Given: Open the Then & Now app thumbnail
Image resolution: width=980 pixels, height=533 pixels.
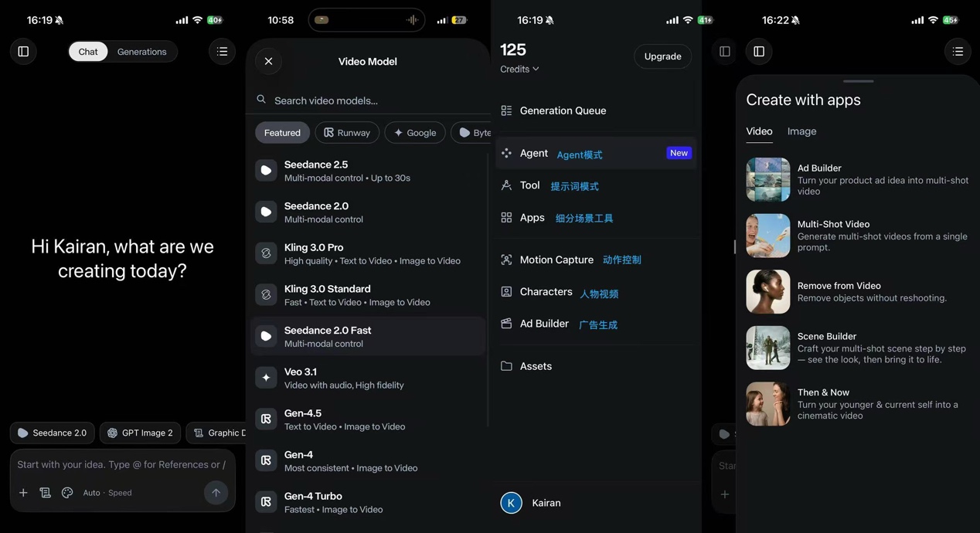Looking at the screenshot, I should 768,403.
